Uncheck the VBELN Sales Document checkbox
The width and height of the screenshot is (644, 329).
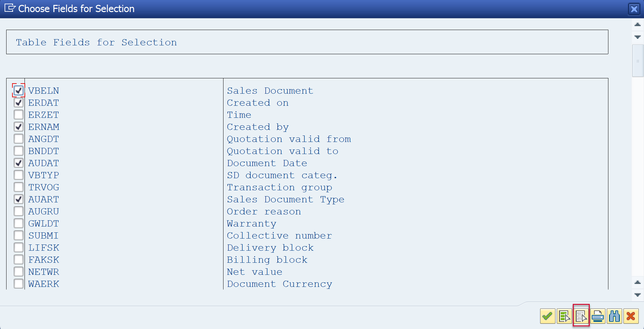[19, 90]
